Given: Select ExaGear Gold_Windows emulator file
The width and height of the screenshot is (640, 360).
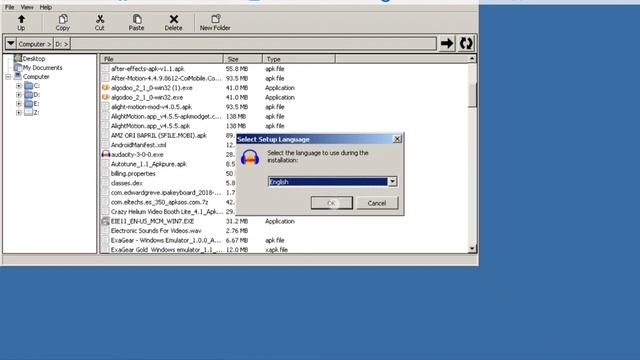Looking at the screenshot, I should 167,250.
